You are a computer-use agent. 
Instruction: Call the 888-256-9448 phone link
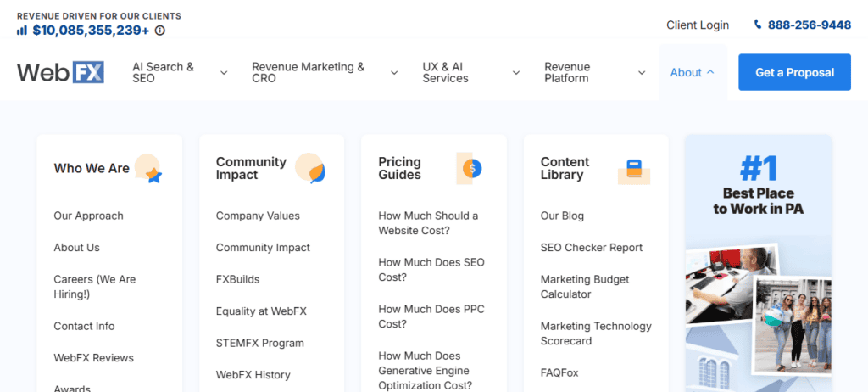[x=810, y=25]
